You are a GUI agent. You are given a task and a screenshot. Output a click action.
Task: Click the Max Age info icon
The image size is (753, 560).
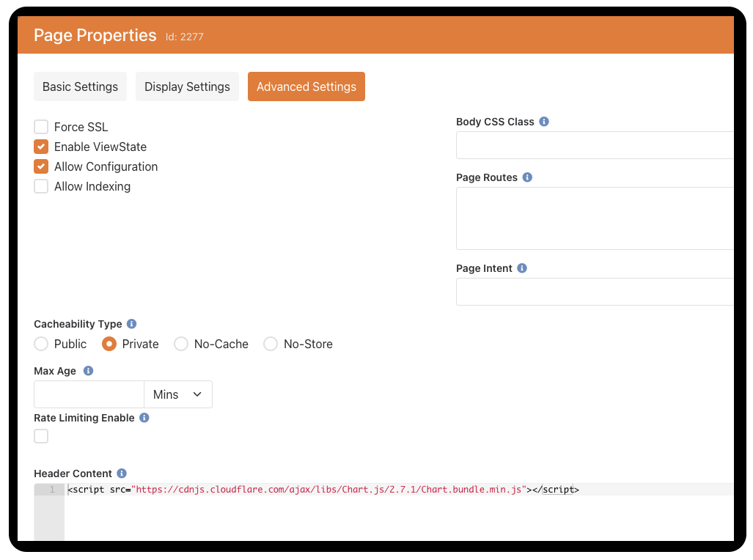tap(89, 371)
